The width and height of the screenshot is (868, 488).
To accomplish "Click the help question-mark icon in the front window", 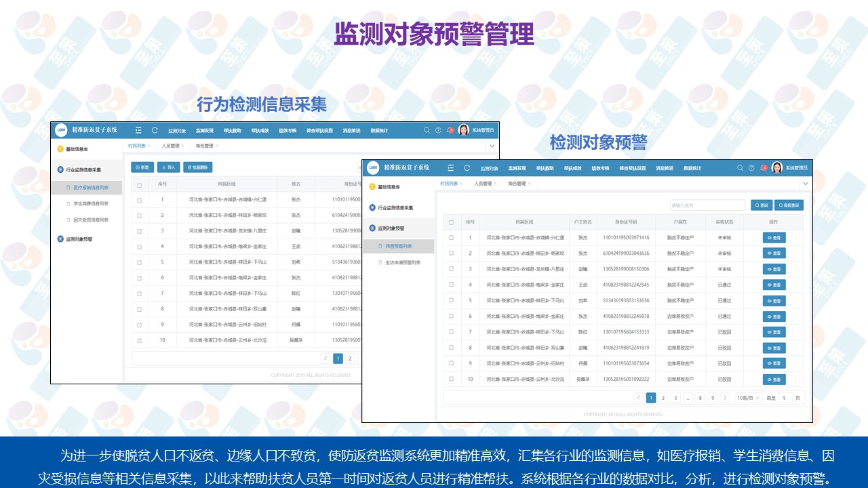I will (751, 167).
